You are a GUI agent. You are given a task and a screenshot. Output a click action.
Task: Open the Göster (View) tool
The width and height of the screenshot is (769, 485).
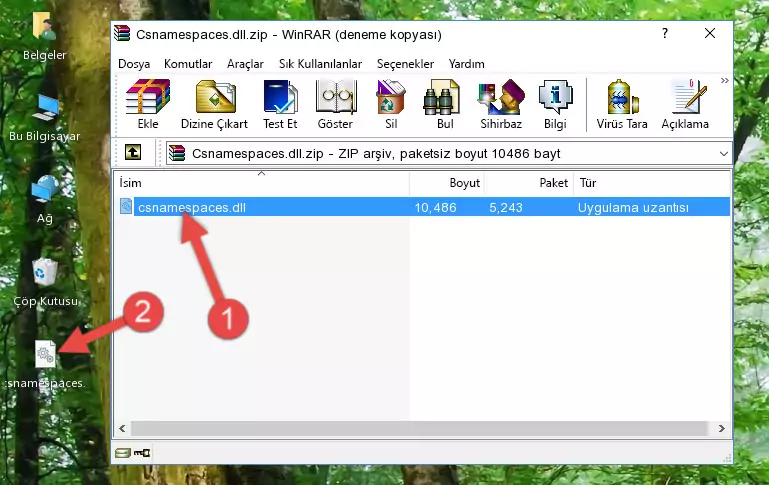pyautogui.click(x=335, y=104)
